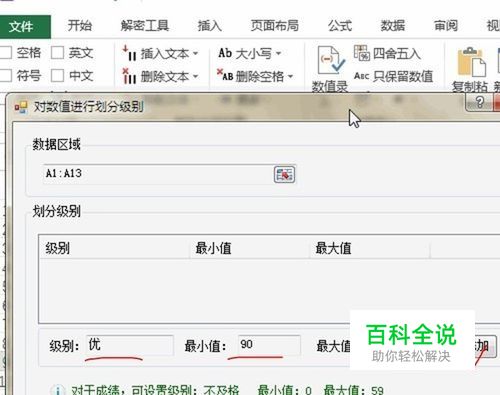Open the 公式 ribbon tab

339,26
